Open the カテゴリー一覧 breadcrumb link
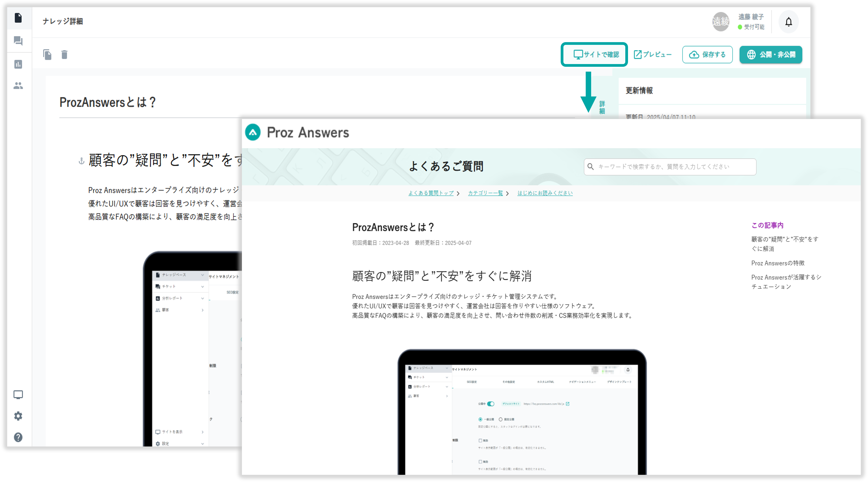Image resolution: width=868 pixels, height=482 pixels. point(485,193)
